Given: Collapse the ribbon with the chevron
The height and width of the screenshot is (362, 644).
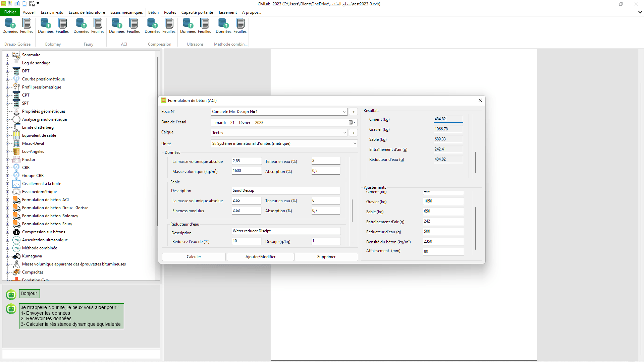Looking at the screenshot, I should [x=640, y=12].
